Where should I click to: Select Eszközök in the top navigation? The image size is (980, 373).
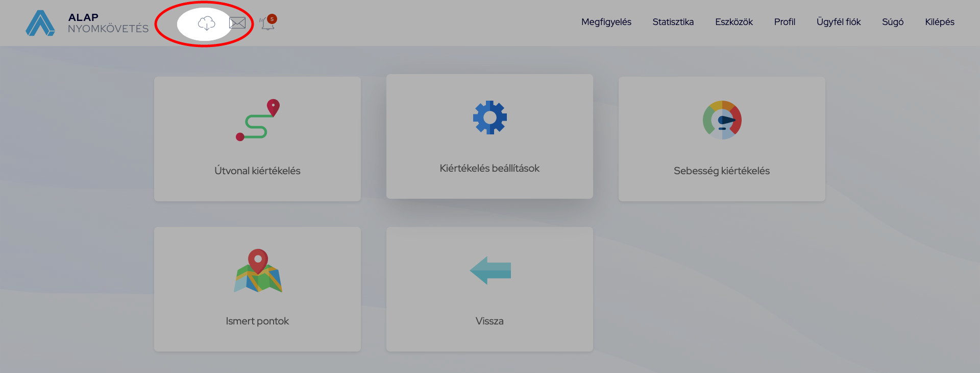pos(733,22)
